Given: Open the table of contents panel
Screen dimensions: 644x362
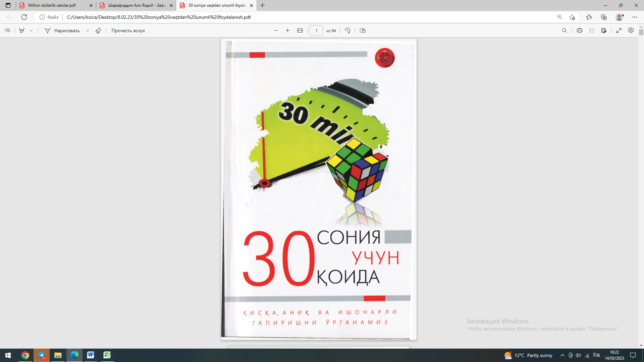Looking at the screenshot, I should [x=7, y=31].
